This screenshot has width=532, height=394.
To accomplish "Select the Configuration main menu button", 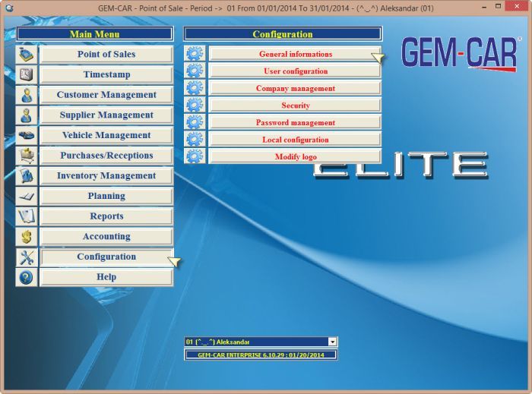I will tap(106, 257).
